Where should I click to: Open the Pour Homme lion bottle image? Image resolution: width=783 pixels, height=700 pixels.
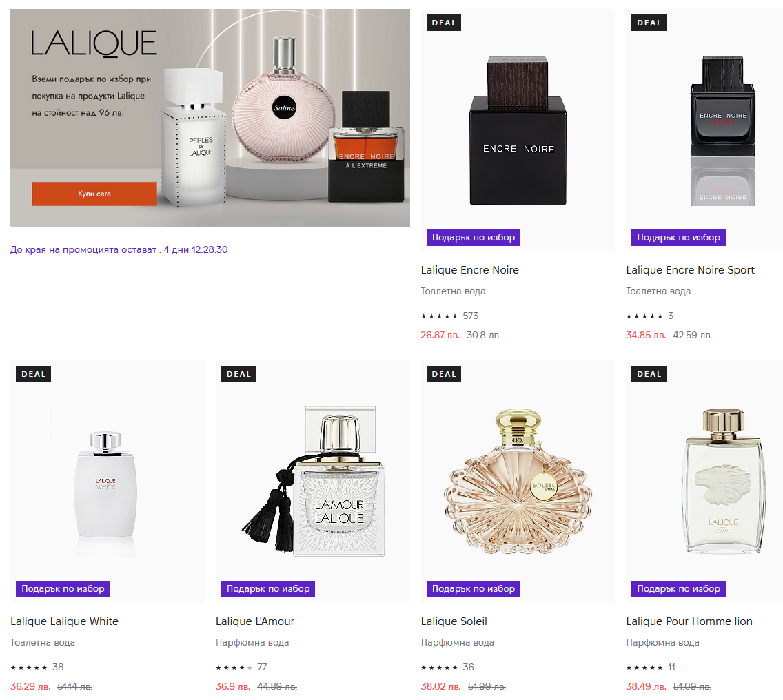[x=722, y=482]
